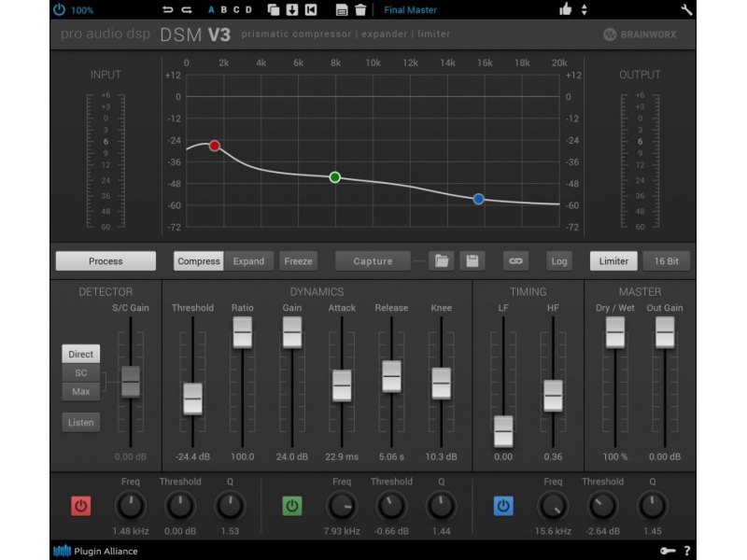This screenshot has width=747, height=560.
Task: Click the download arrow preset icon
Action: (292, 9)
